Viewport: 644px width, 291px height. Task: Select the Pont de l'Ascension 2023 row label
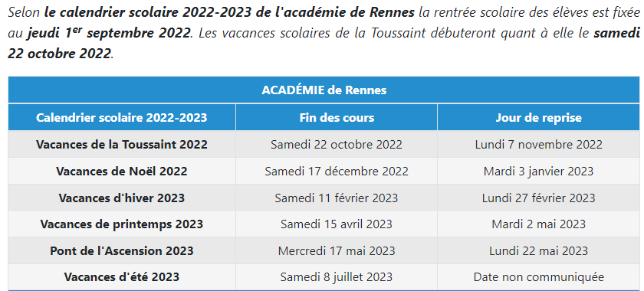122,250
